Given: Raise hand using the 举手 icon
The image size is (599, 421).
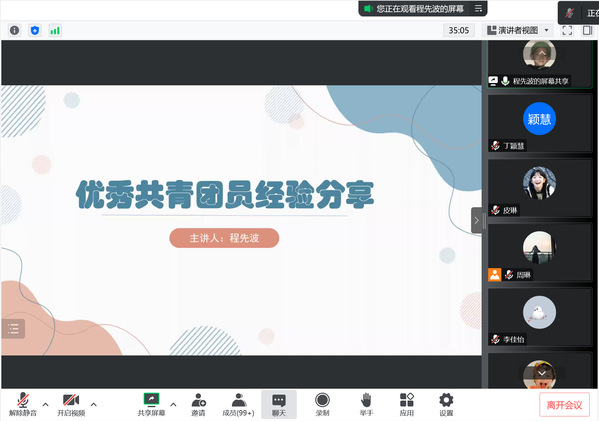Looking at the screenshot, I should point(366,405).
